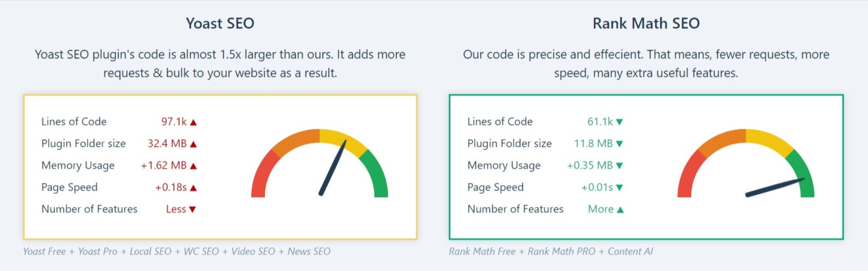
Task: Click red up arrow beside +1.62 MB
Action: 193,166
